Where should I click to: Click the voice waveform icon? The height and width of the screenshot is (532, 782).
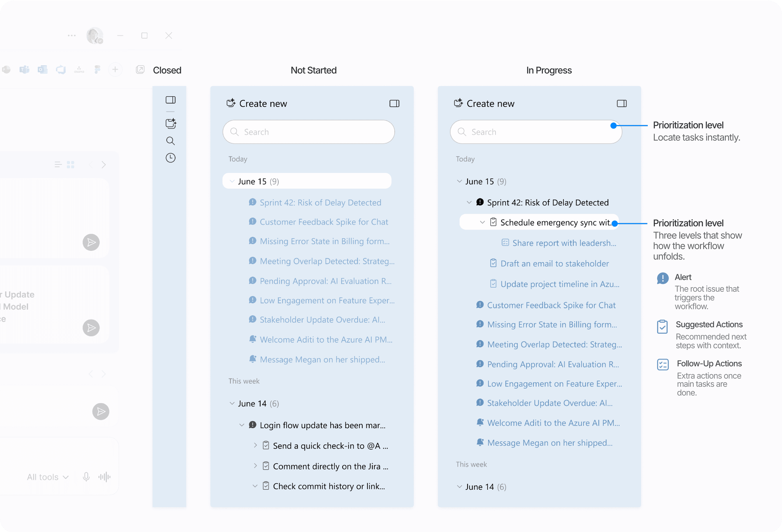[x=104, y=477]
